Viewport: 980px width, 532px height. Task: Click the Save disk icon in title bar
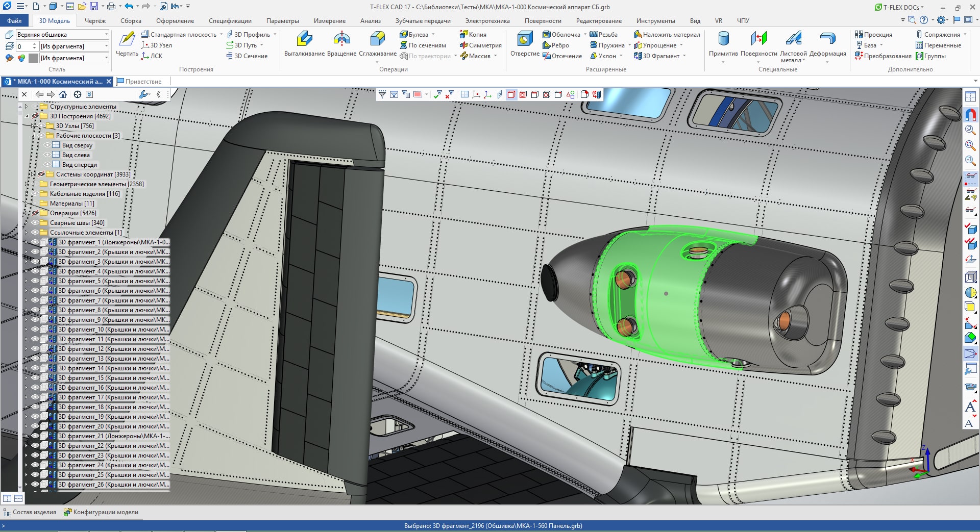pos(94,7)
